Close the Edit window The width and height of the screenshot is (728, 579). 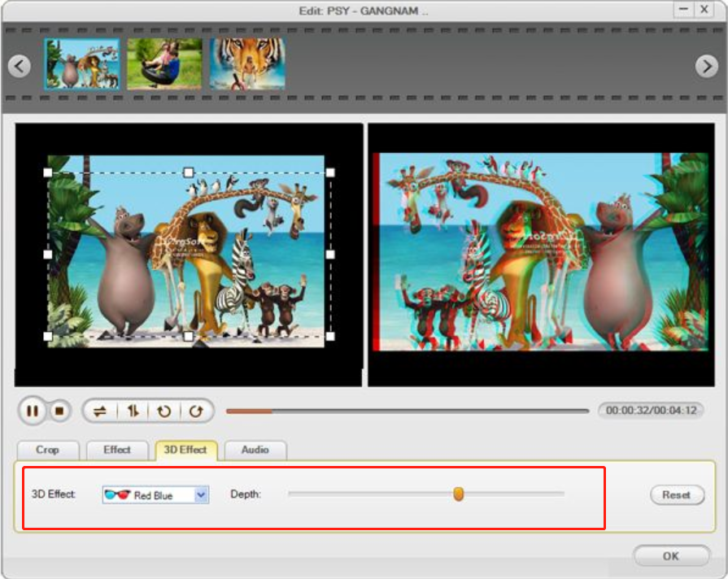[x=704, y=9]
